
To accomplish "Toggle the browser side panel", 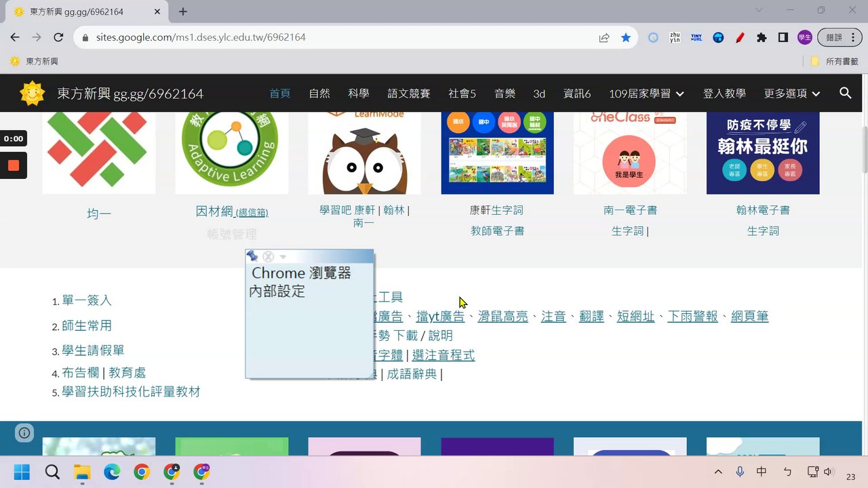I will [x=783, y=38].
